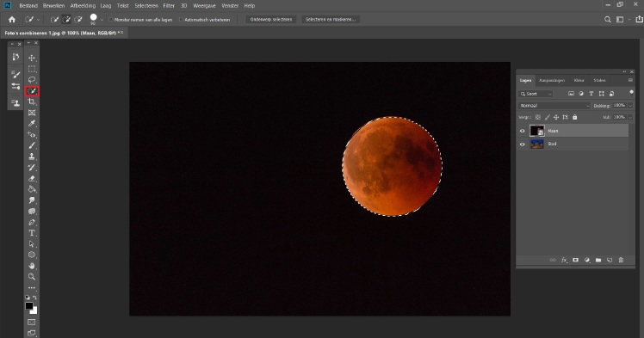
Task: Select the Quick Selection tool in toolbox
Action: 32,91
